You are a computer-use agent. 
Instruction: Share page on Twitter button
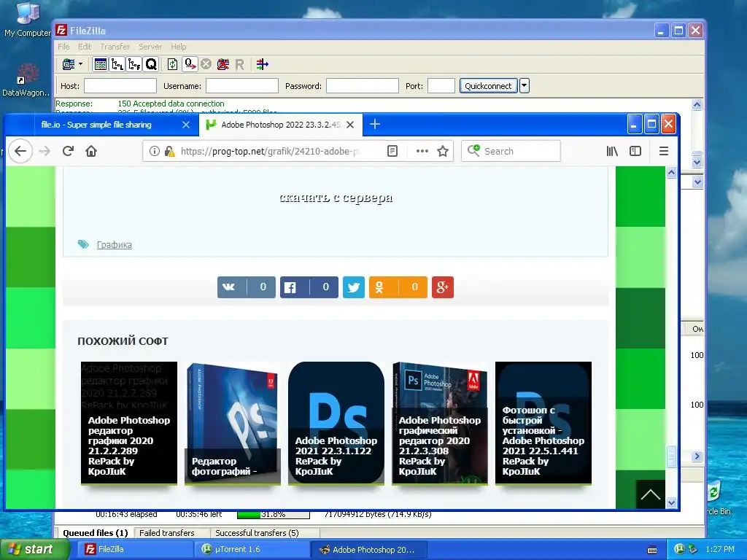[354, 287]
